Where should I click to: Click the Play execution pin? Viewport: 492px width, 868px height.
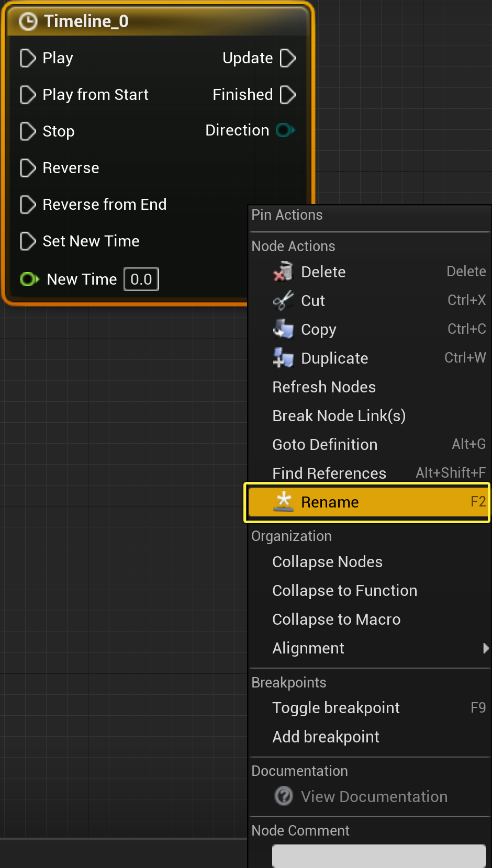point(28,58)
